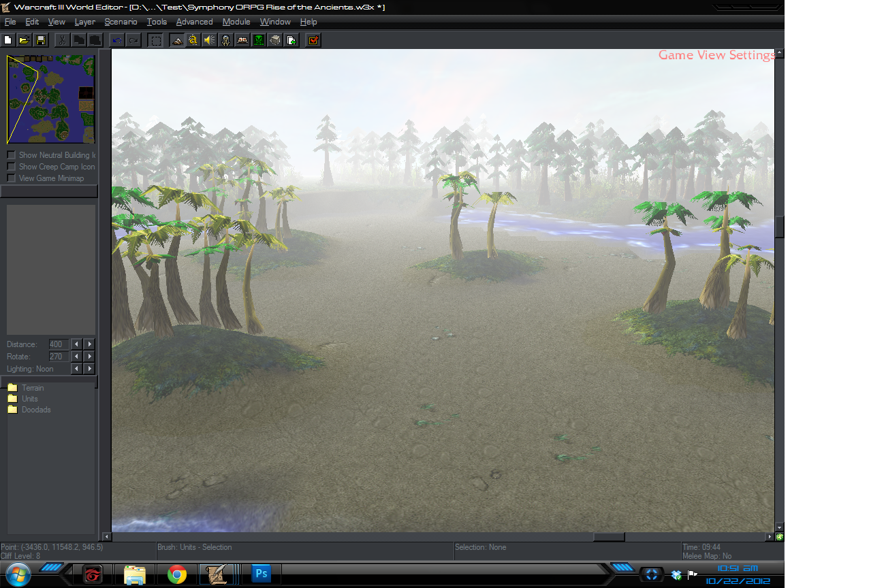Click the World Editor taskbar button
869x588 pixels.
219,574
